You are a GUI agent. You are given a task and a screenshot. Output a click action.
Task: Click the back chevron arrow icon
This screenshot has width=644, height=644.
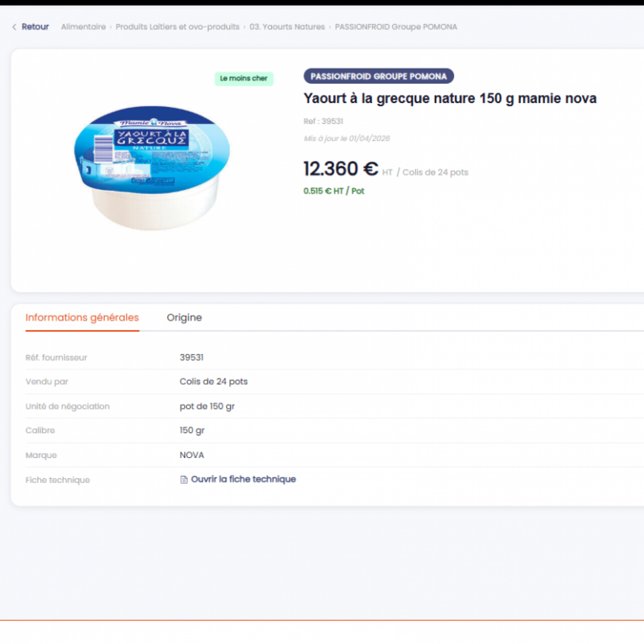tap(14, 27)
